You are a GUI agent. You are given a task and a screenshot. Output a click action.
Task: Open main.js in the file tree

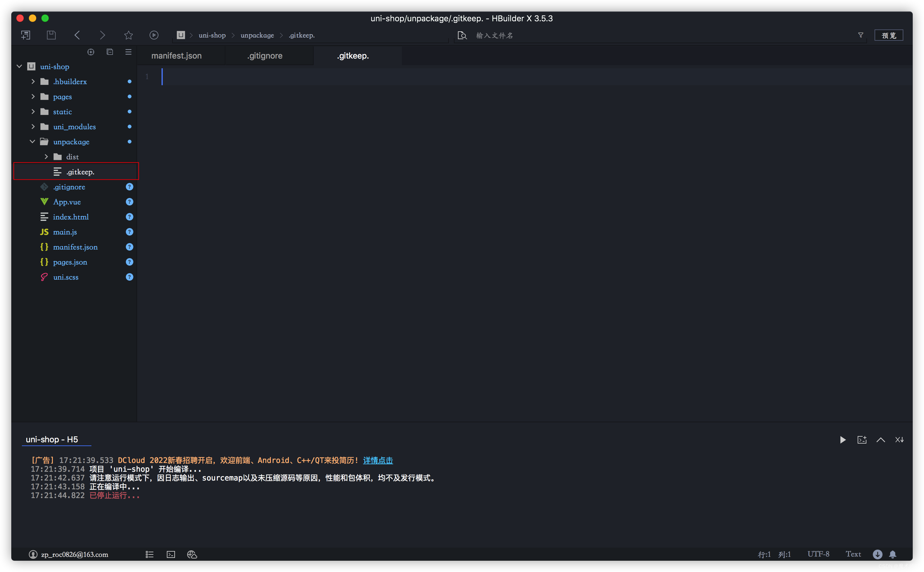(x=65, y=232)
